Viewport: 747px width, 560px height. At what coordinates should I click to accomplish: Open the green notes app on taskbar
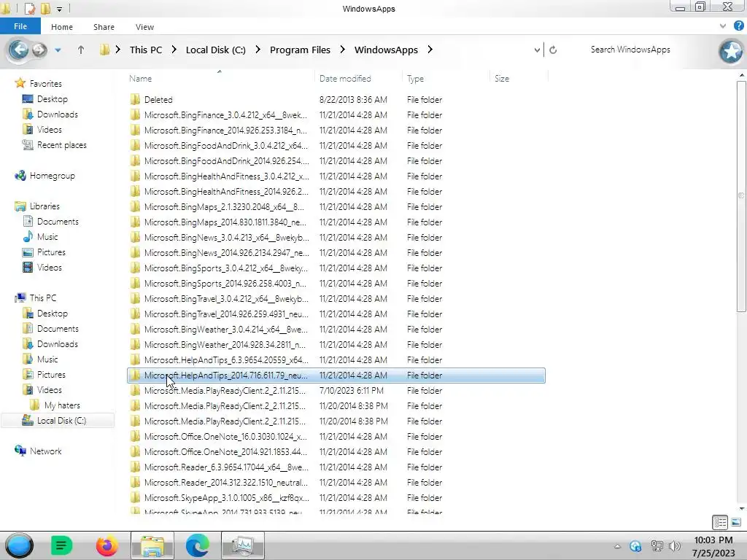pyautogui.click(x=61, y=545)
